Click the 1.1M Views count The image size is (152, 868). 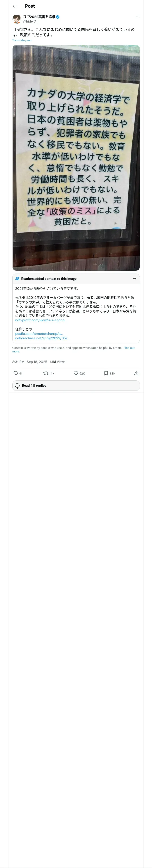(x=58, y=362)
